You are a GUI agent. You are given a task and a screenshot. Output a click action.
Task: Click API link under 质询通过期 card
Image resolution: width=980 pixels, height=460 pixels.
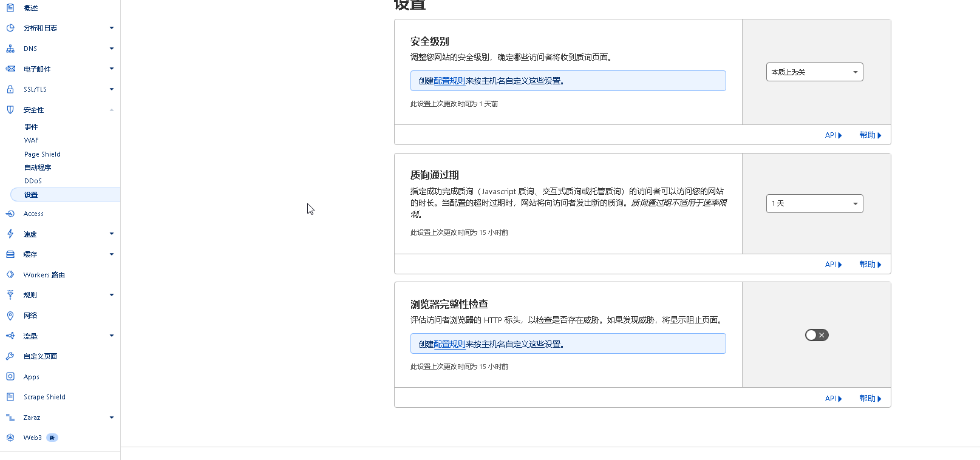coord(833,265)
